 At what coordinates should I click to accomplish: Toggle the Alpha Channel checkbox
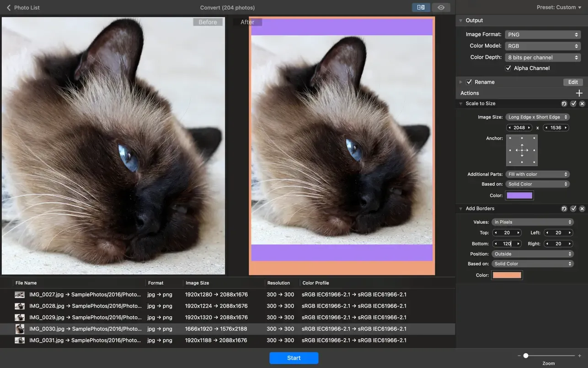(x=508, y=68)
